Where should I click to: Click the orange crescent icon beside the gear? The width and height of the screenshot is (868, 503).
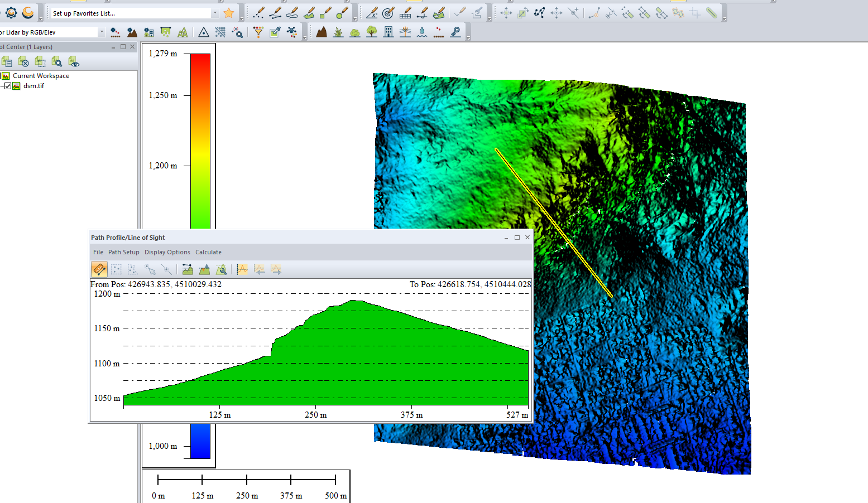(x=28, y=12)
